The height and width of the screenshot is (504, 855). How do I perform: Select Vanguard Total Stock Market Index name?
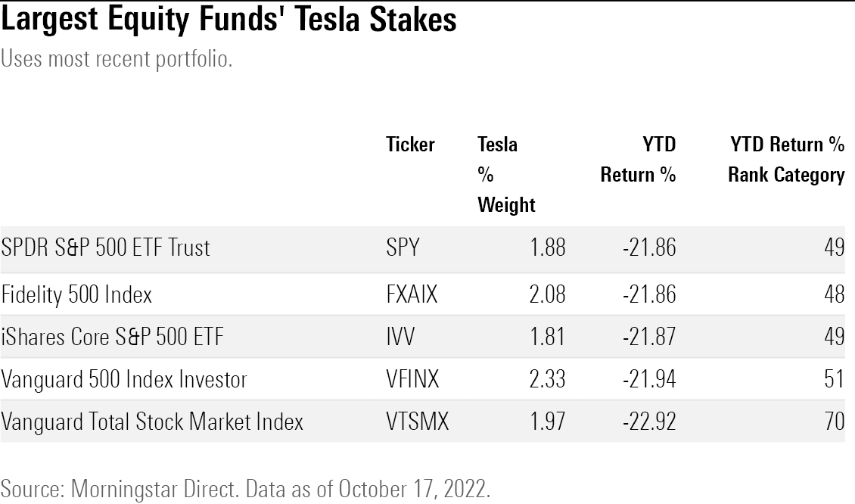[x=152, y=422]
